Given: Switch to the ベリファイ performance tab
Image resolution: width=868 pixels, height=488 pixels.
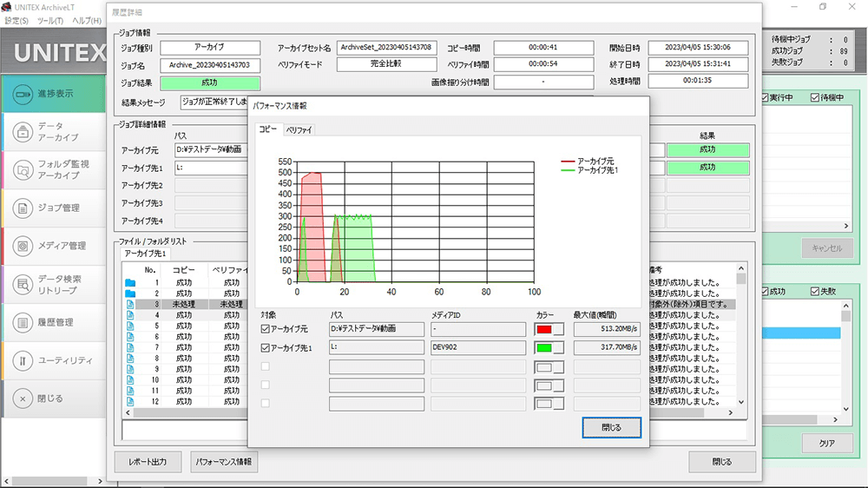Looking at the screenshot, I should point(299,130).
